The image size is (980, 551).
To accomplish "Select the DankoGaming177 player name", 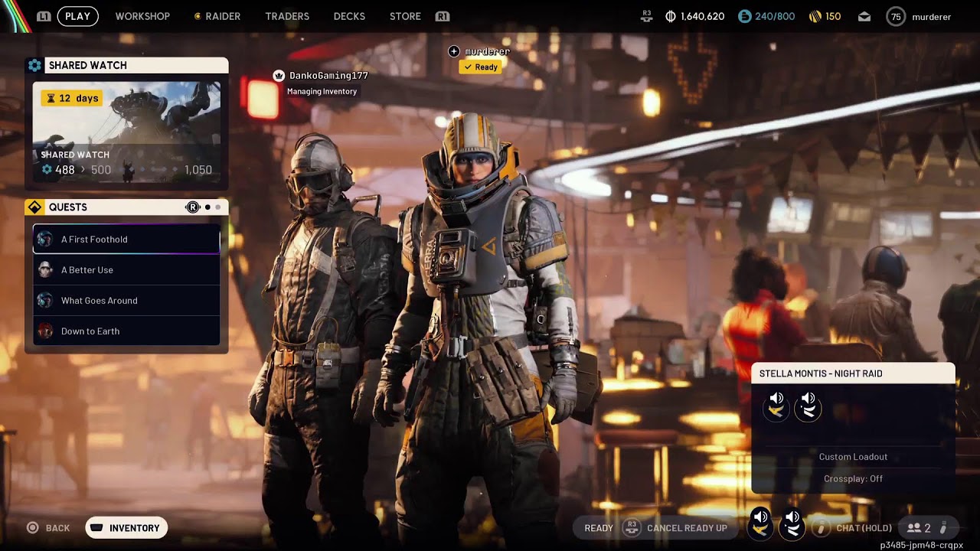I will click(328, 76).
